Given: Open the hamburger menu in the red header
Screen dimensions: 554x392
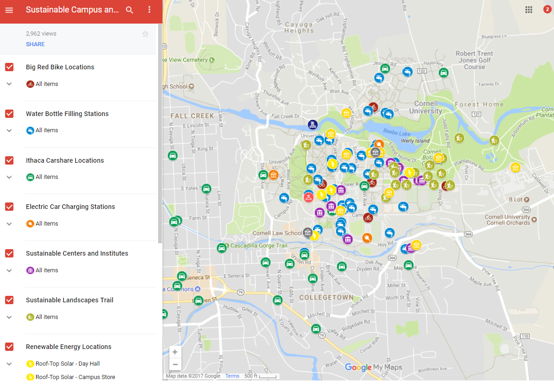Looking at the screenshot, I should tap(9, 10).
